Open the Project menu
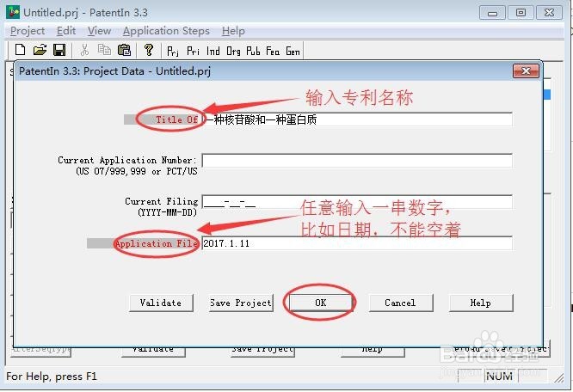The image size is (573, 392). click(x=28, y=31)
